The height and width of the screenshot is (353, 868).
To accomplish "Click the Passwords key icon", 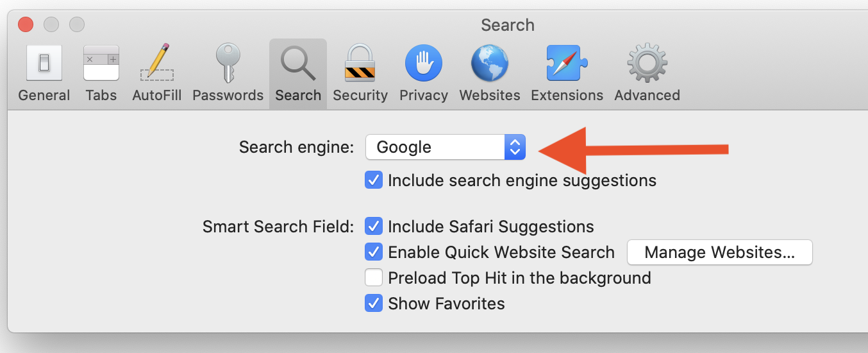I will coord(228,63).
